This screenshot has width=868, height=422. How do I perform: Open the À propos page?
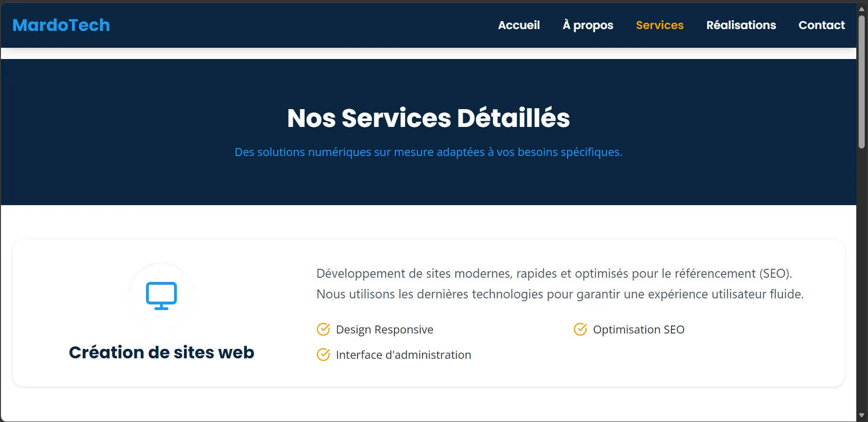pyautogui.click(x=588, y=25)
